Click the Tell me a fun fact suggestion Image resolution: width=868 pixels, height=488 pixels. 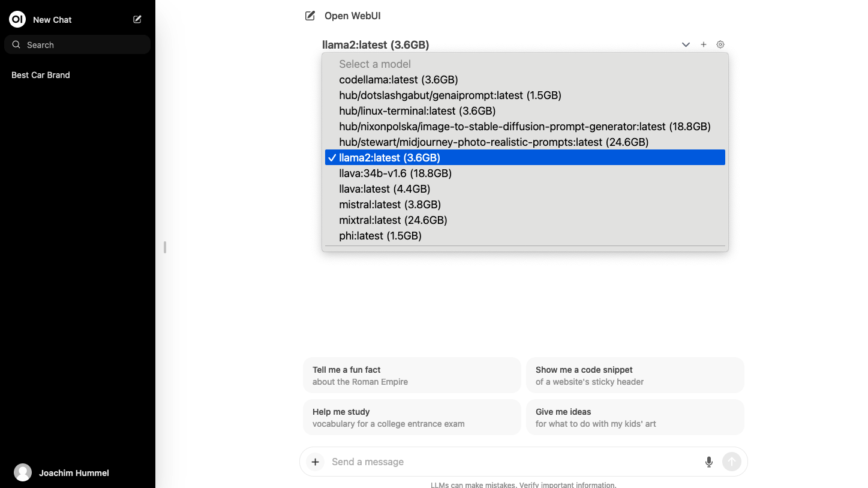point(412,375)
